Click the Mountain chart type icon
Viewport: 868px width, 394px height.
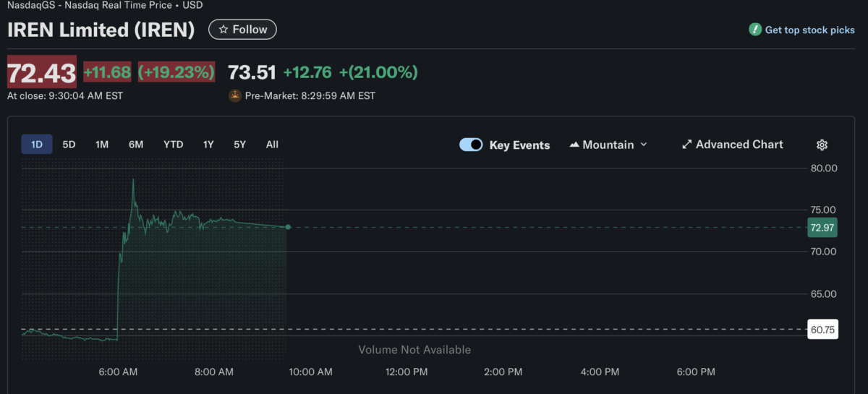pyautogui.click(x=574, y=145)
